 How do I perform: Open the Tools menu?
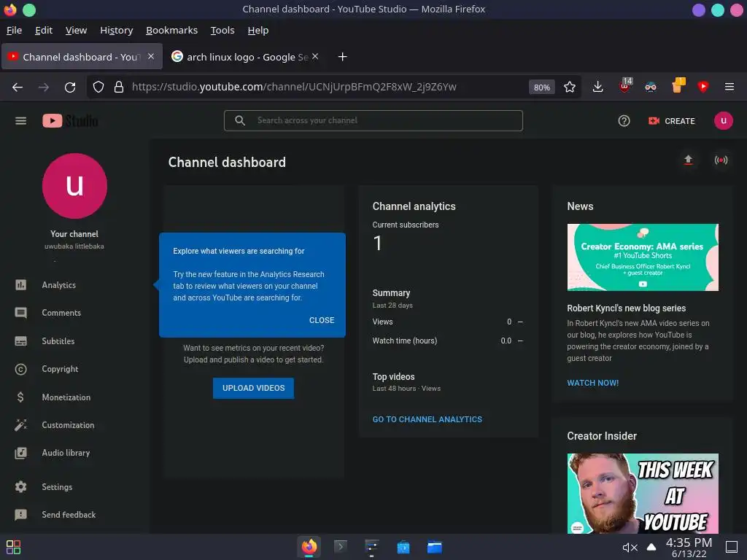coord(222,31)
